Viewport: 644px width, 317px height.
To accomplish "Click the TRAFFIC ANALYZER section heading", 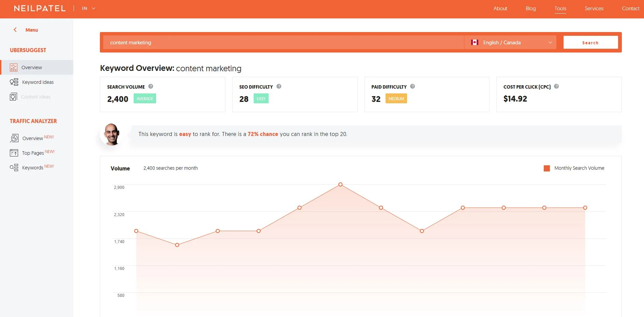I will pos(33,121).
